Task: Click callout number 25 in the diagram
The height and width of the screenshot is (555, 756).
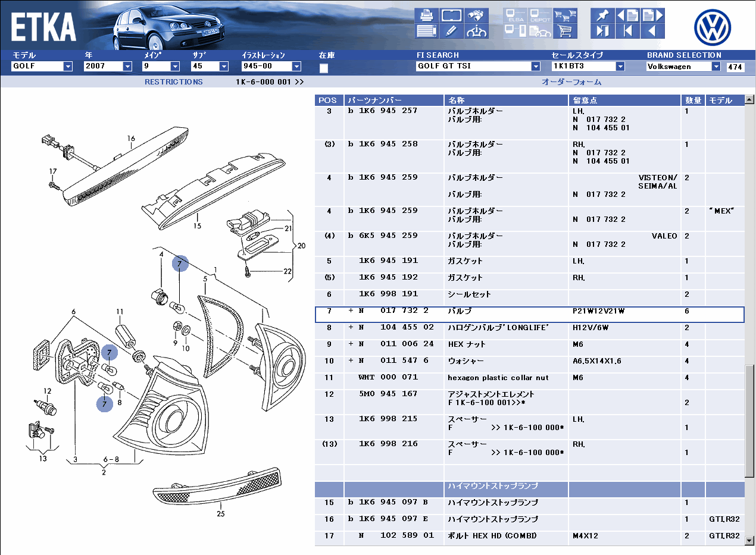Action: point(220,514)
